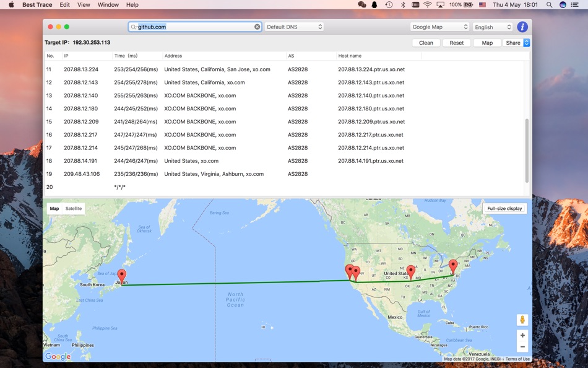This screenshot has height=368, width=588.
Task: Open Spotlight search in menu bar
Action: pyautogui.click(x=549, y=4)
